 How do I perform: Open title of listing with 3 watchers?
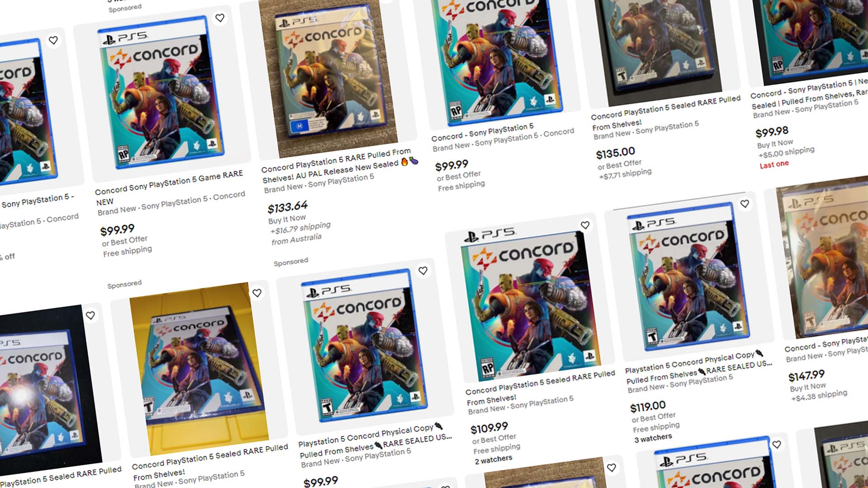pyautogui.click(x=699, y=367)
